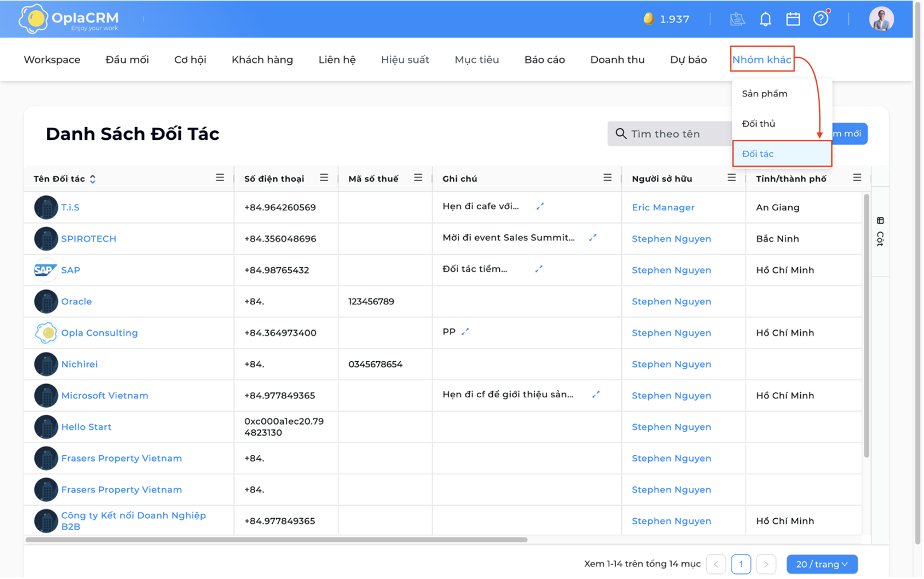
Task: Open the Eric Manager owner link
Action: (x=663, y=208)
